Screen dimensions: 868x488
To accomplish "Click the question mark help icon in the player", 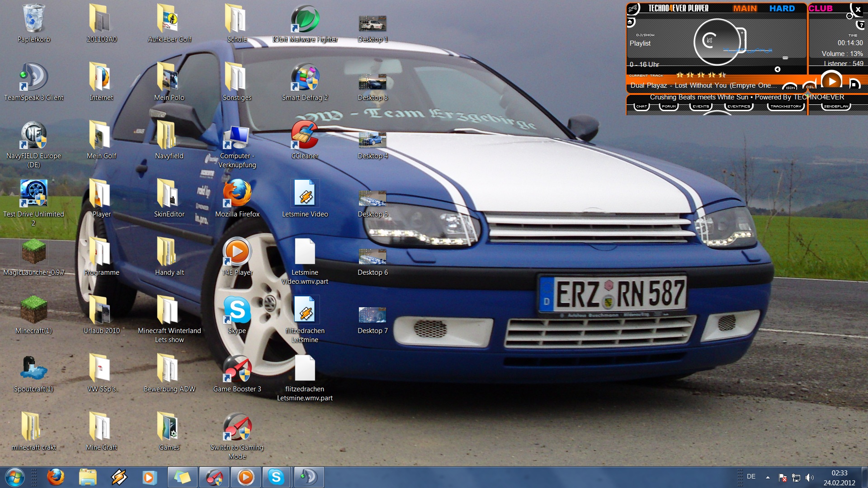I will (861, 25).
